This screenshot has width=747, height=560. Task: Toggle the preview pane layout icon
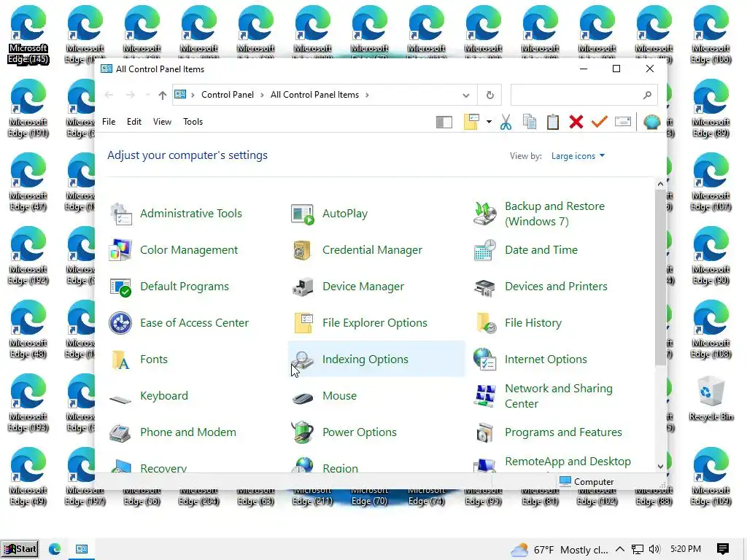tap(444, 122)
